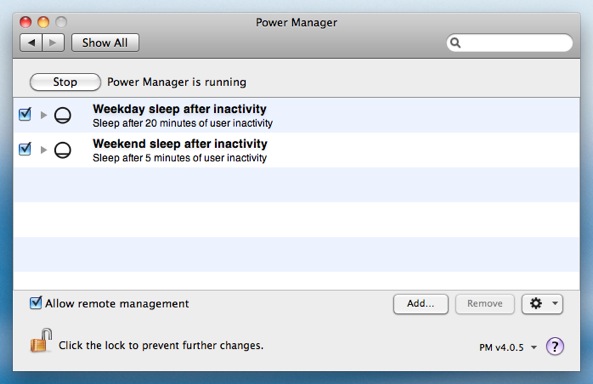Close the Power Manager window
Viewport: 593px width, 384px height.
(x=25, y=22)
